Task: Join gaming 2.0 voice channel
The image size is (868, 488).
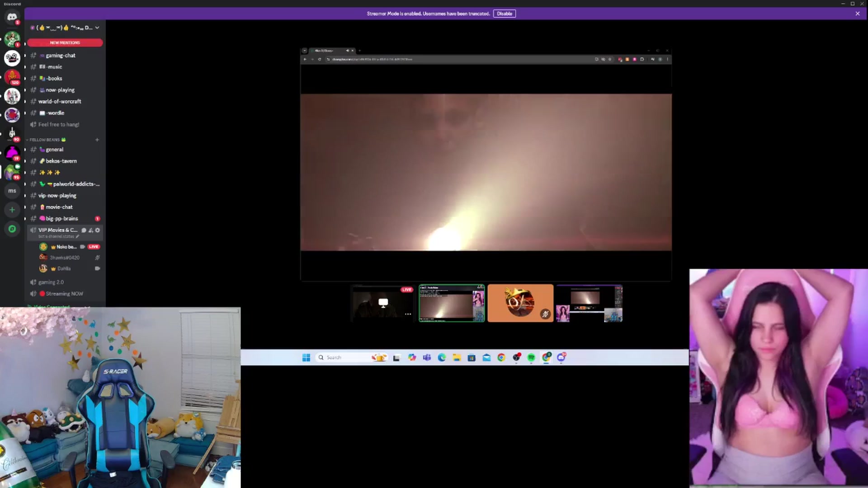Action: coord(65,282)
